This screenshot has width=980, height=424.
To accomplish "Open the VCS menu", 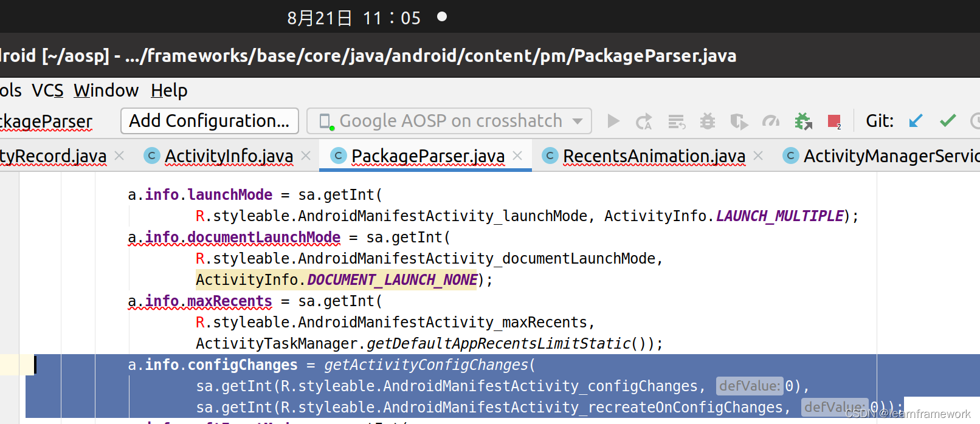I will (47, 91).
